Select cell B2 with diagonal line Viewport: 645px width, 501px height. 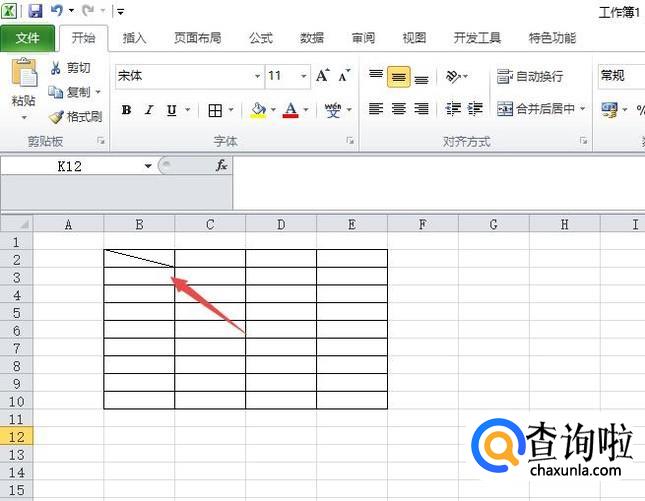point(139,258)
